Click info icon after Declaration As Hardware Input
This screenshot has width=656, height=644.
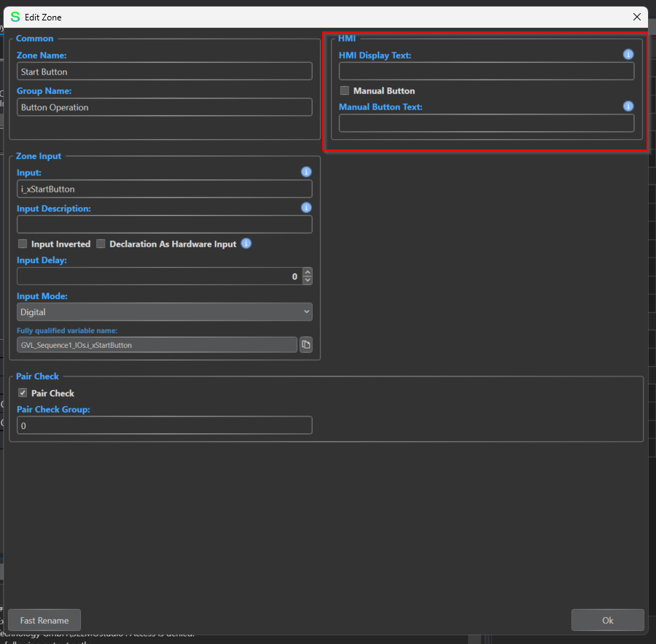click(x=246, y=244)
